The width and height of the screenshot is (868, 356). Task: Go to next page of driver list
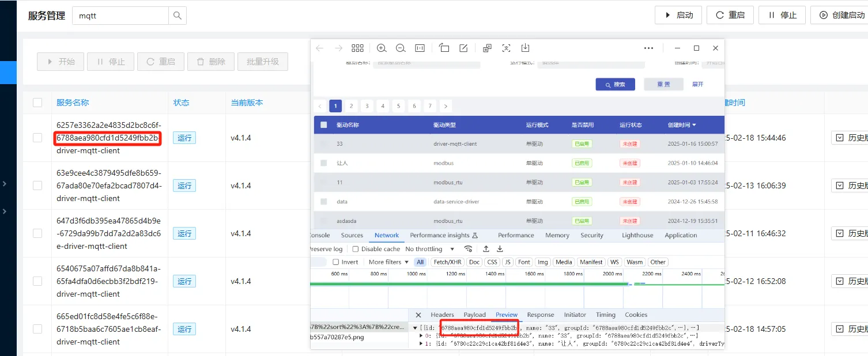tap(445, 106)
